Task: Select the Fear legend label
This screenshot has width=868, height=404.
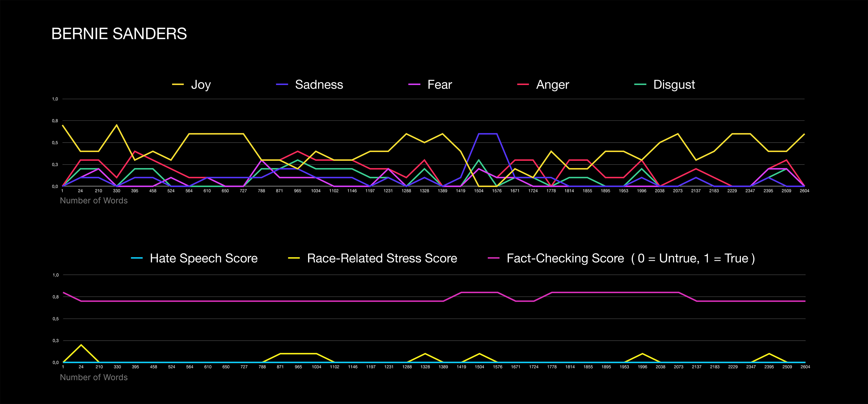Action: pos(440,84)
